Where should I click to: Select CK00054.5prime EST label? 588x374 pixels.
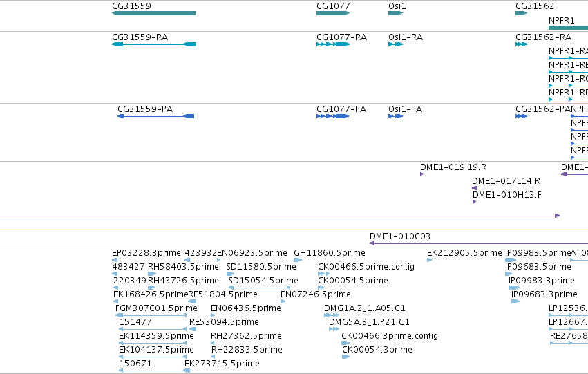(353, 281)
